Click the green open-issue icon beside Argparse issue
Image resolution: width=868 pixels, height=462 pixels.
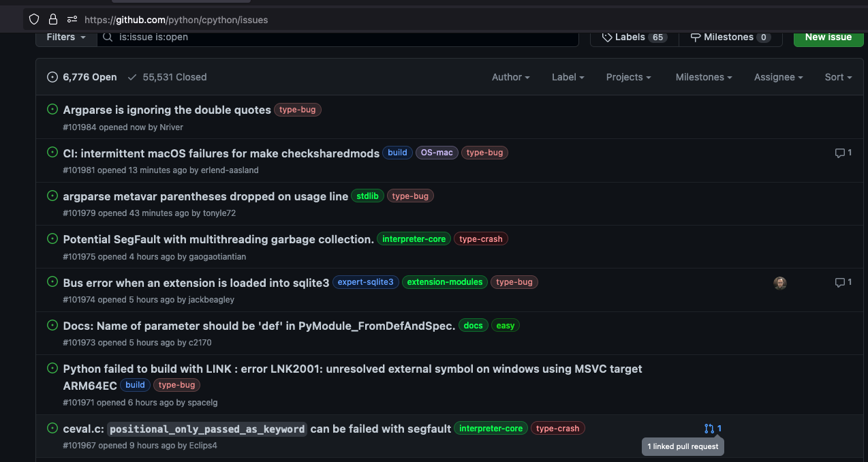(52, 109)
